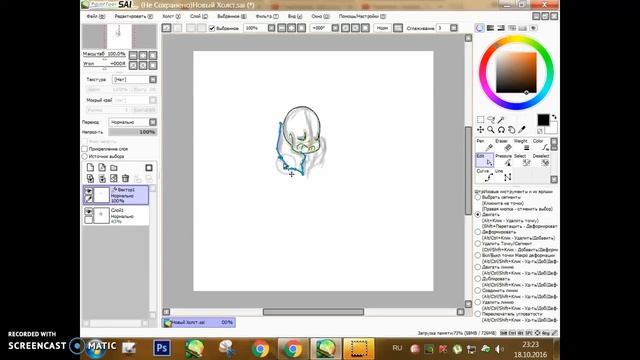Choose the Curve tool
The width and height of the screenshot is (640, 360).
tap(484, 175)
